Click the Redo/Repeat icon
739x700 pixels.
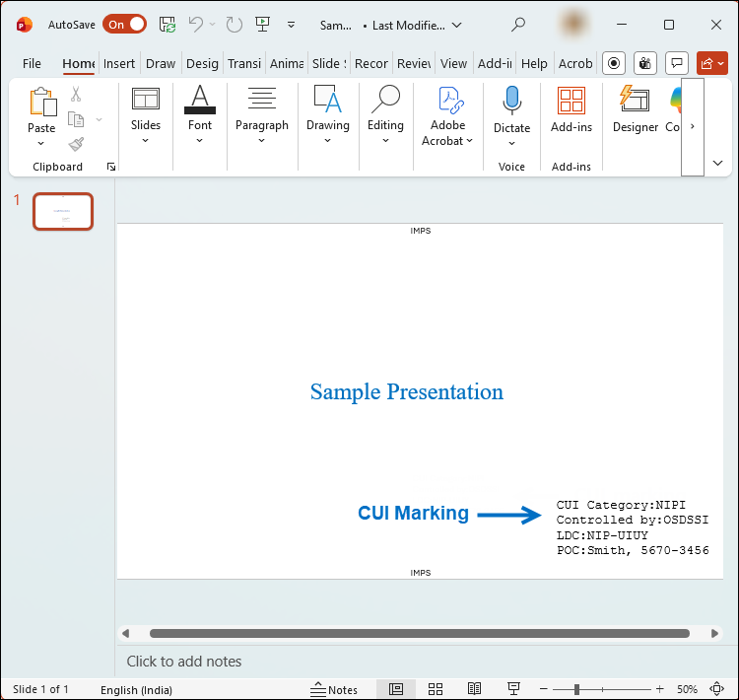pyautogui.click(x=234, y=25)
